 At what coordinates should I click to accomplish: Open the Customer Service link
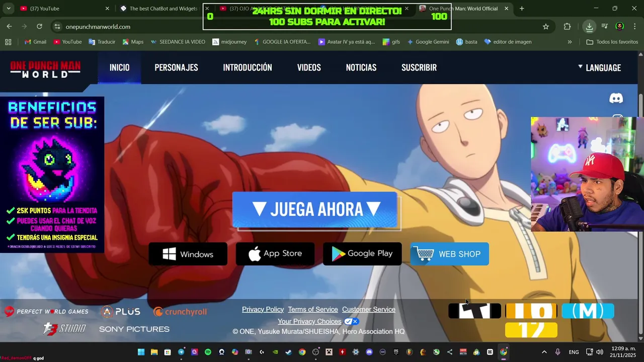click(369, 309)
